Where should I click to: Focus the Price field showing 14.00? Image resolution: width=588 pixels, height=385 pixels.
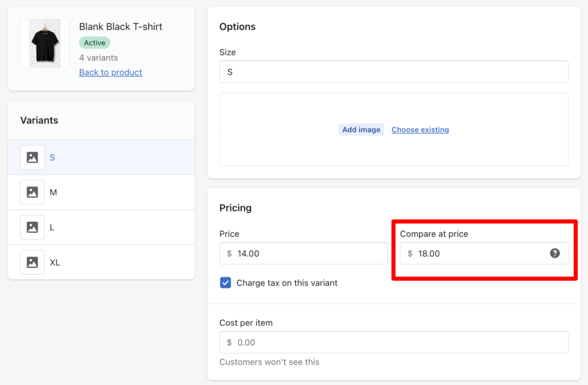(x=303, y=253)
